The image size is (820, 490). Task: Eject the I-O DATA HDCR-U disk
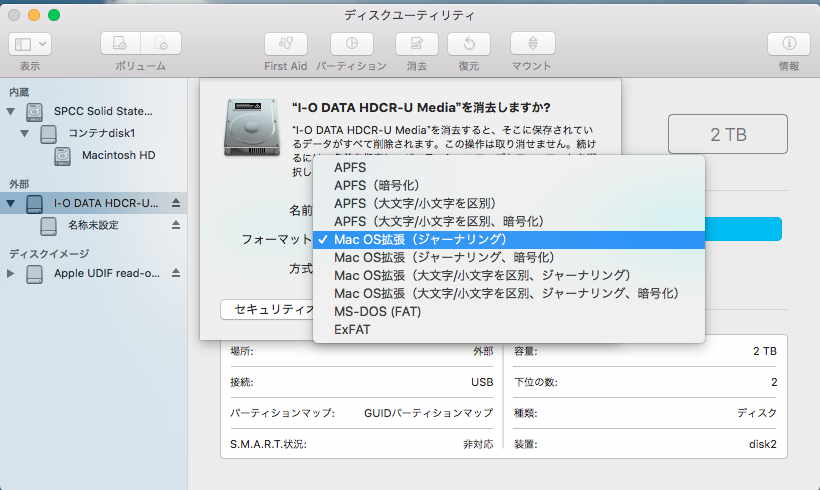(176, 203)
